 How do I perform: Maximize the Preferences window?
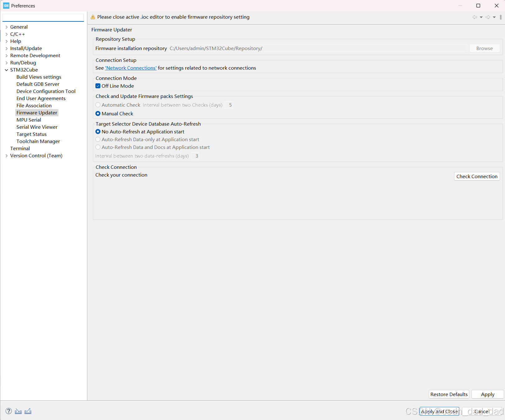click(478, 6)
